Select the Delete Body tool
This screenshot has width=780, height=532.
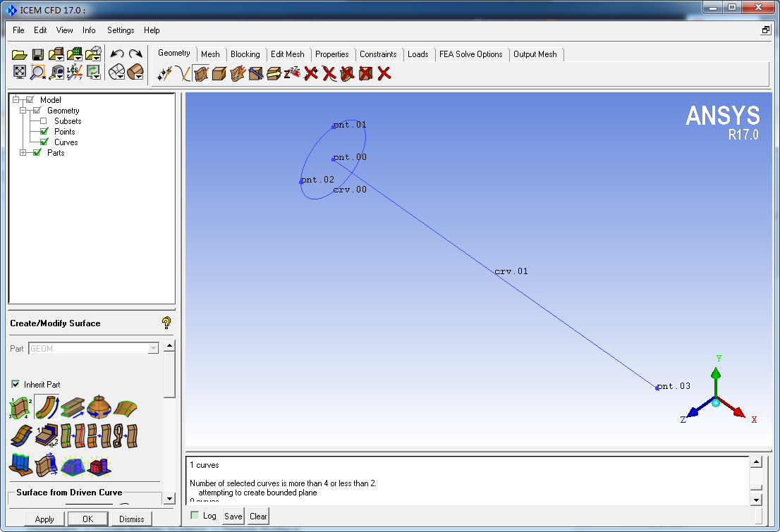coord(365,74)
